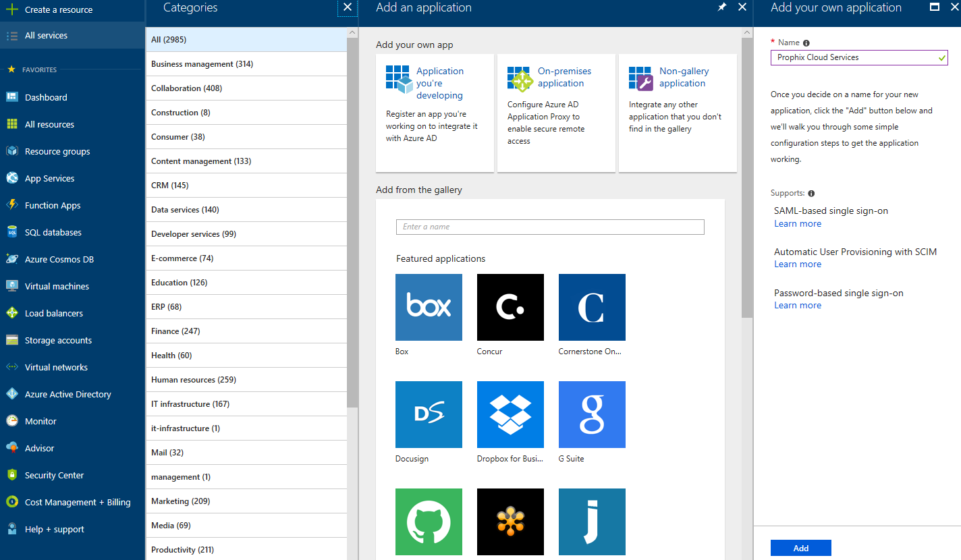Image resolution: width=961 pixels, height=560 pixels.
Task: Select the Storage accounts icon
Action: tap(11, 340)
